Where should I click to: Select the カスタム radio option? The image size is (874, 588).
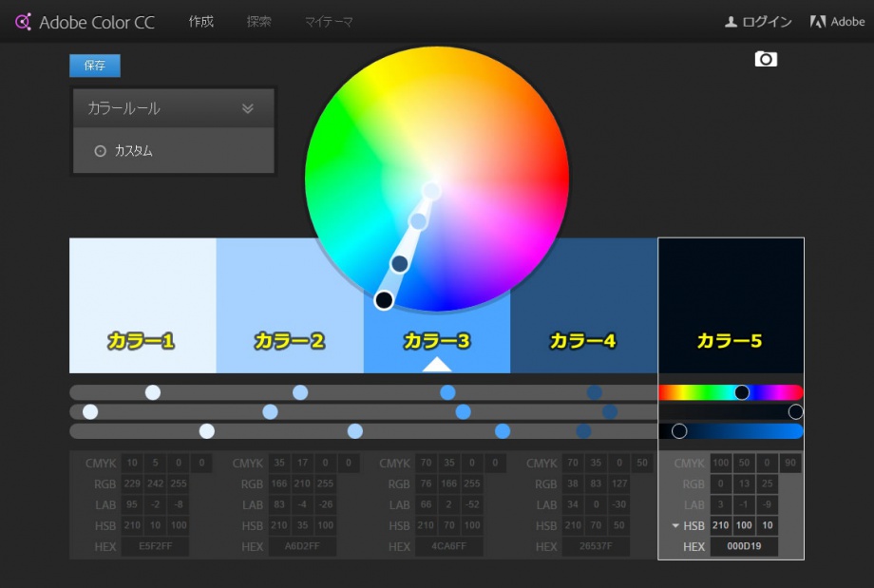click(x=101, y=151)
